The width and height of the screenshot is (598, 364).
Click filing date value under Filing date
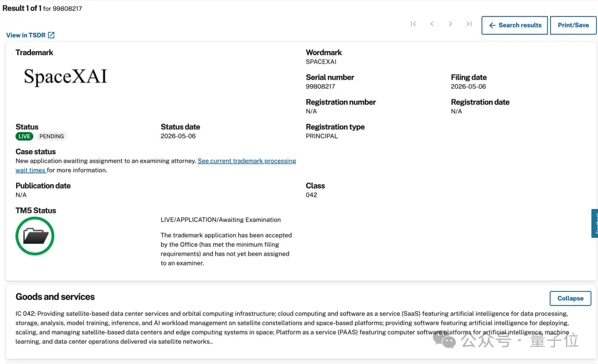tap(468, 86)
